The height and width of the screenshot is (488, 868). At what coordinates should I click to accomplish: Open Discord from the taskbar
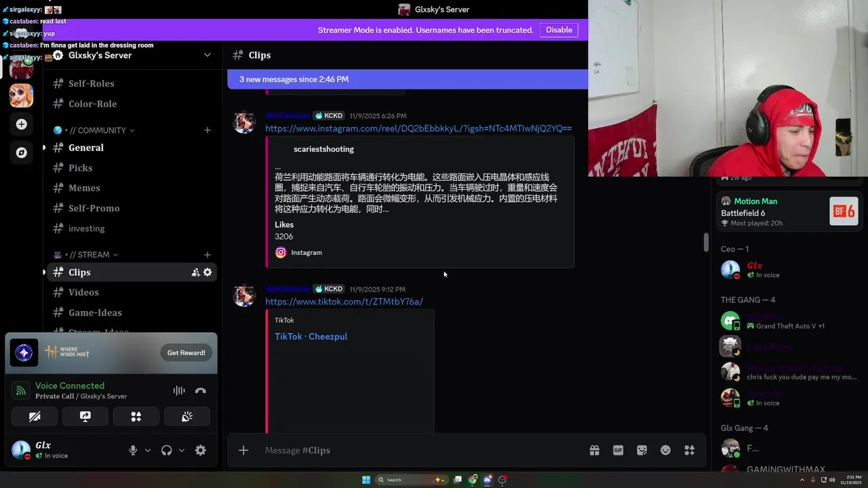coord(488,480)
